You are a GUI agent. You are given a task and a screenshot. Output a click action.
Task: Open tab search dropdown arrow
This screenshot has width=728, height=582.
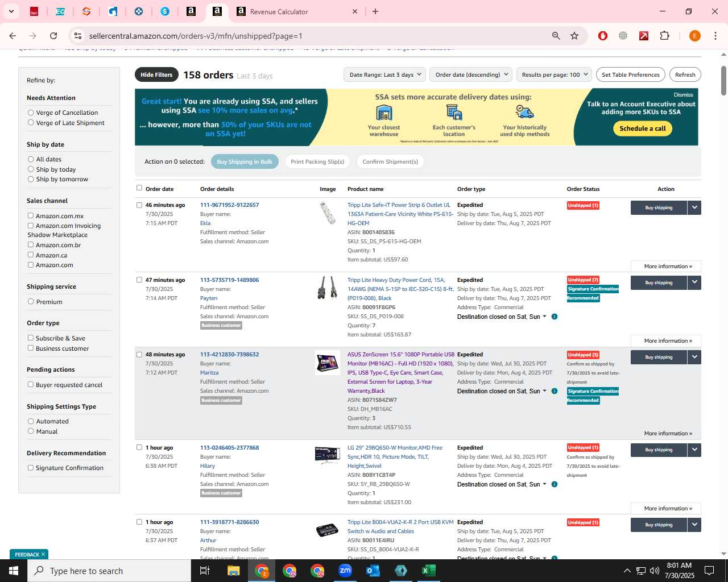(11, 11)
